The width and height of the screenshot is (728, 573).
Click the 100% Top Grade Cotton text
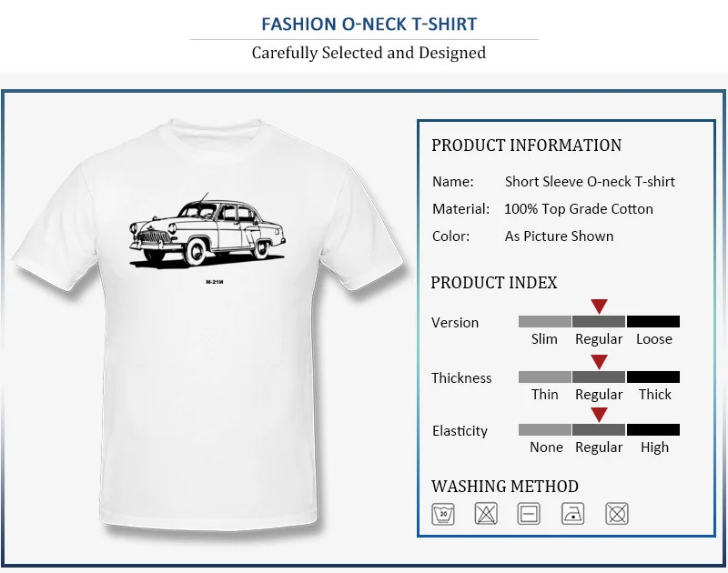579,209
